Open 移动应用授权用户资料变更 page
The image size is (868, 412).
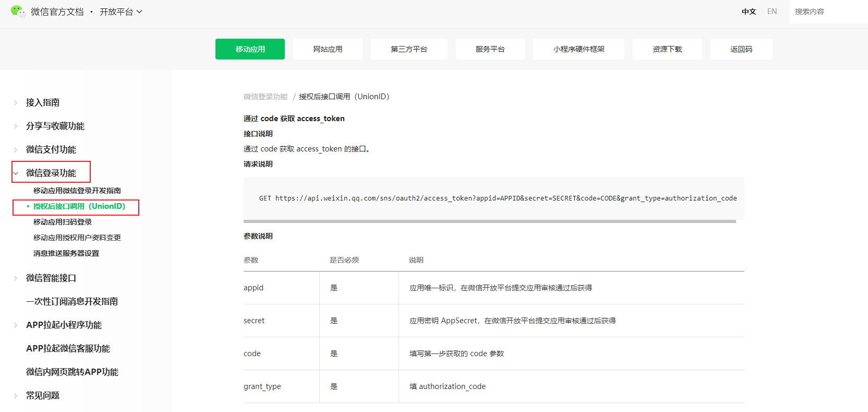(x=77, y=238)
